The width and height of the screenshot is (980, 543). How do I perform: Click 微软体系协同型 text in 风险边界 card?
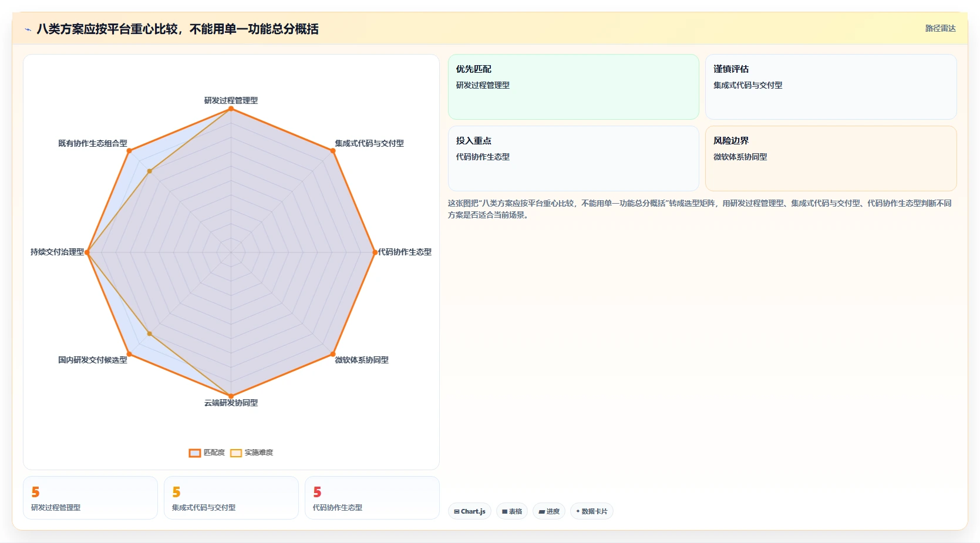pyautogui.click(x=740, y=157)
